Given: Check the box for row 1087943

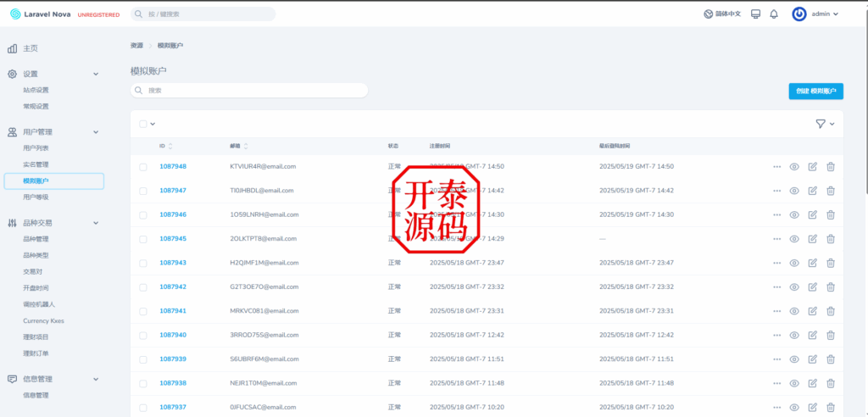Looking at the screenshot, I should click(x=142, y=263).
